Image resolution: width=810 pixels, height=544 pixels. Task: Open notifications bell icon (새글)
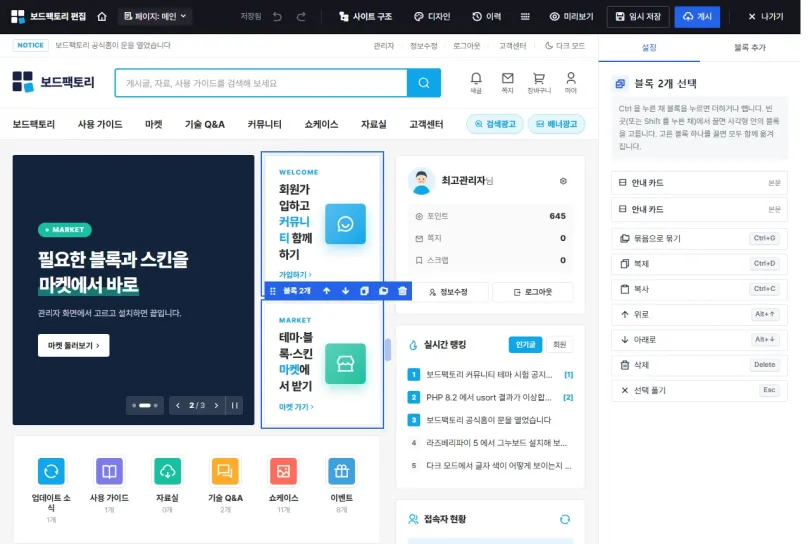[476, 82]
